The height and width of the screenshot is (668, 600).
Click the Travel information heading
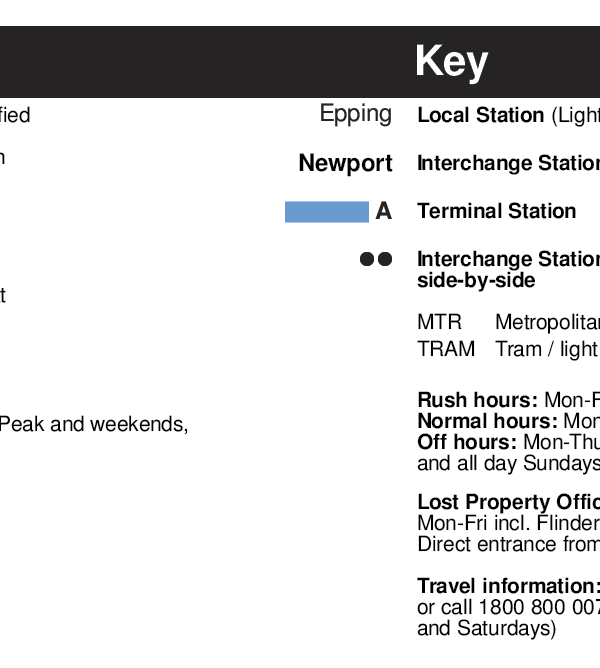tap(509, 586)
